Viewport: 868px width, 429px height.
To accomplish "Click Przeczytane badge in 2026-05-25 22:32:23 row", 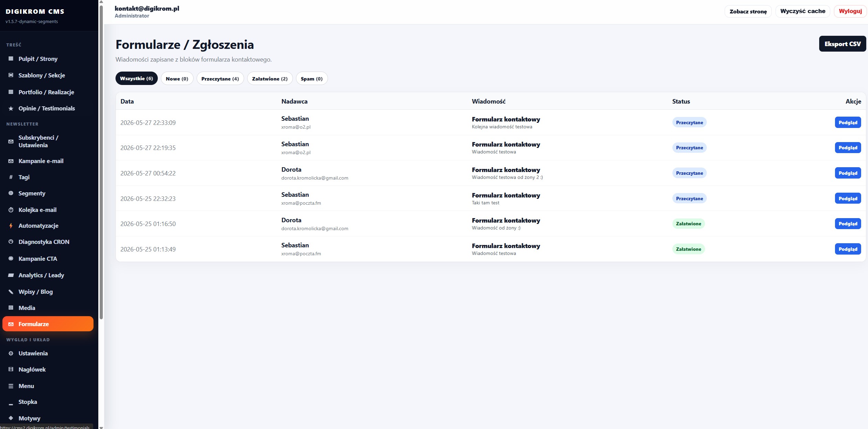I will (689, 199).
